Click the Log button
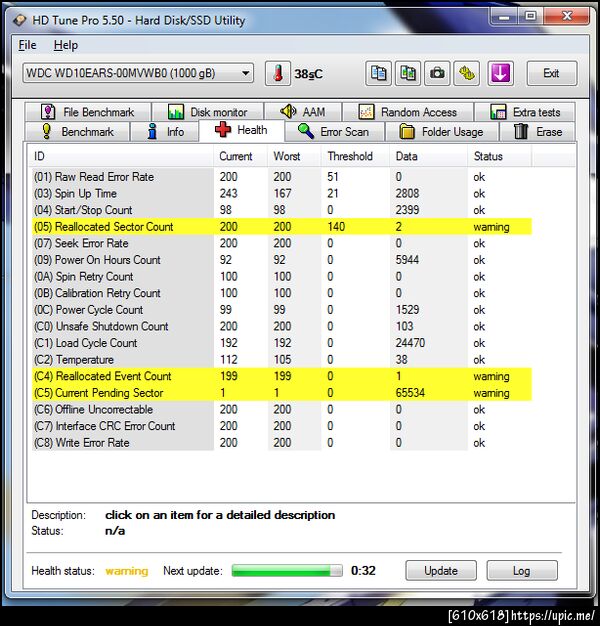This screenshot has width=600, height=626. coord(522,571)
